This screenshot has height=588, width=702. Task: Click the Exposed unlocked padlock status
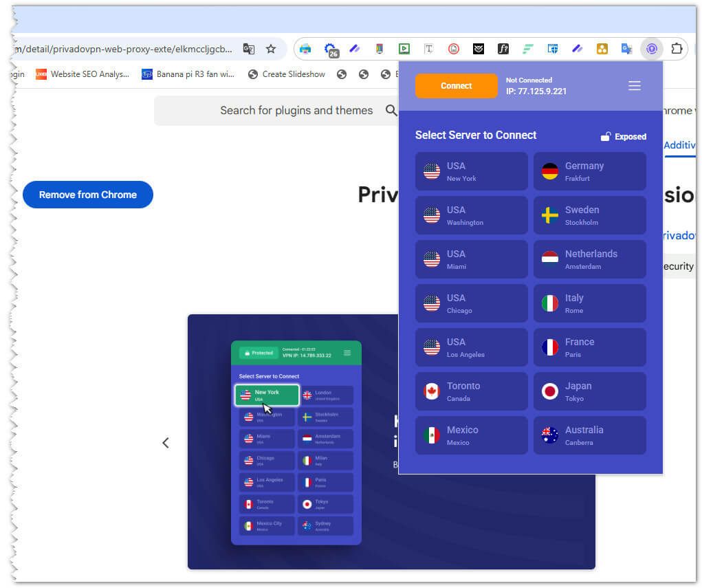pos(624,136)
